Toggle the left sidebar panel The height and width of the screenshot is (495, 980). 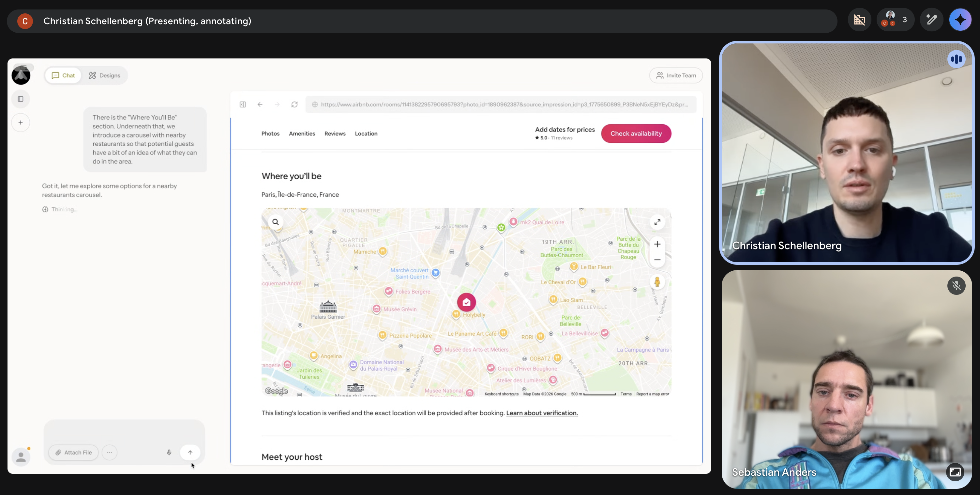point(21,99)
